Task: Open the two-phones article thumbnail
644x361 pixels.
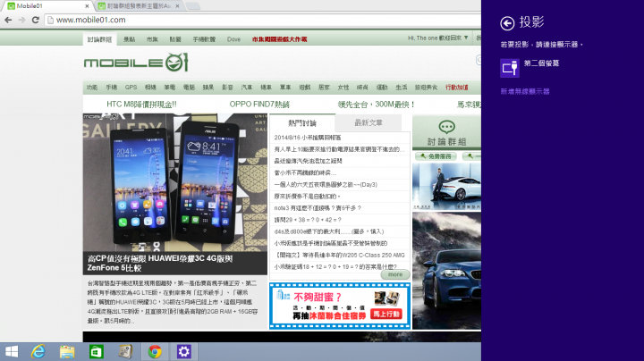Action: pos(175,182)
